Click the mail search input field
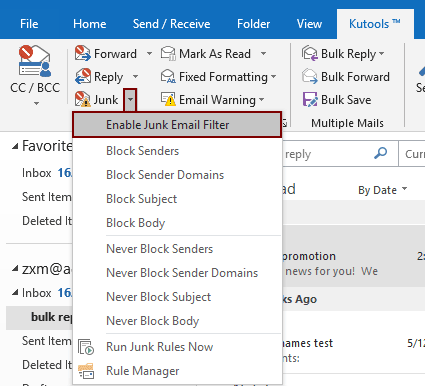Screen dimensions: 425x386 click(x=340, y=154)
